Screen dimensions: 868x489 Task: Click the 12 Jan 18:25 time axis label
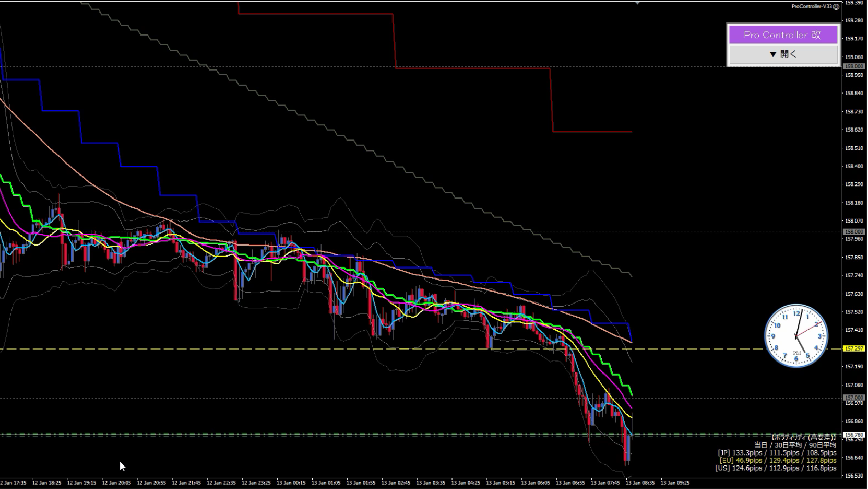(x=46, y=483)
